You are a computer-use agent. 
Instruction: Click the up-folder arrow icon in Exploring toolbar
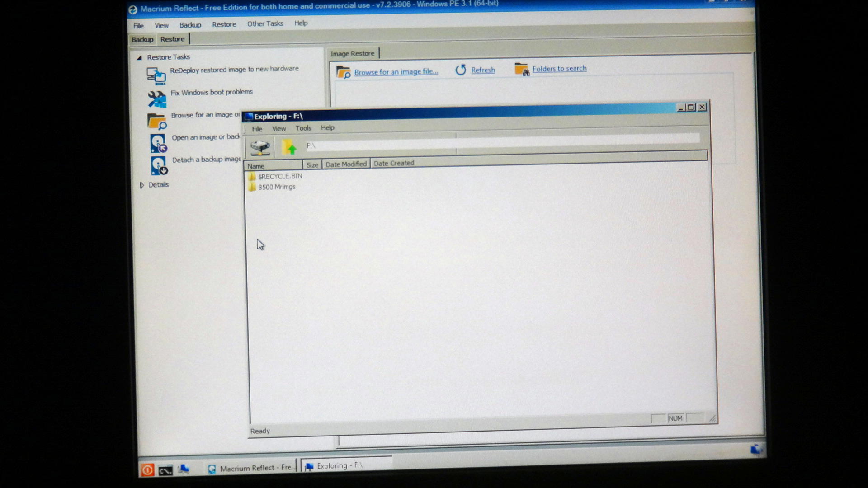point(289,147)
